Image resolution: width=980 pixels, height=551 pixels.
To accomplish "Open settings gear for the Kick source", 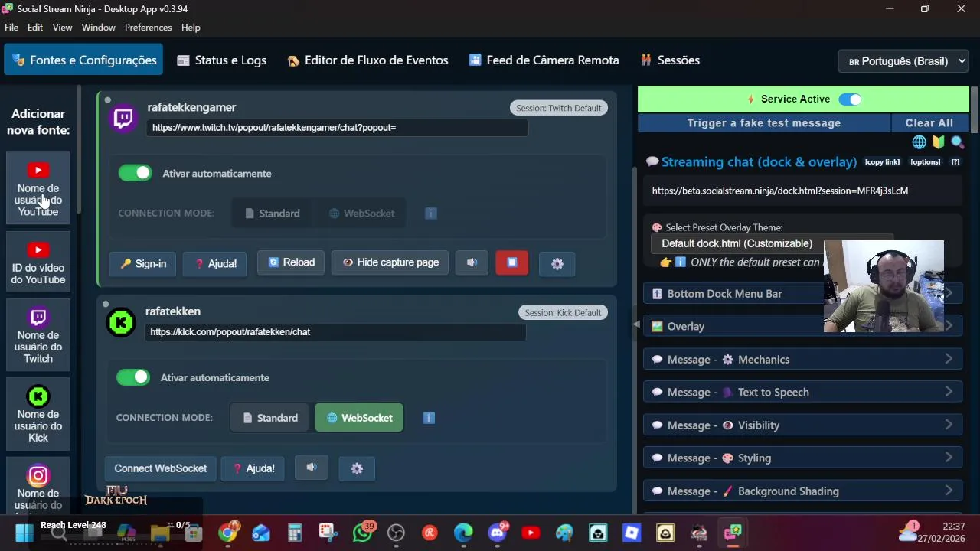I will [x=357, y=468].
